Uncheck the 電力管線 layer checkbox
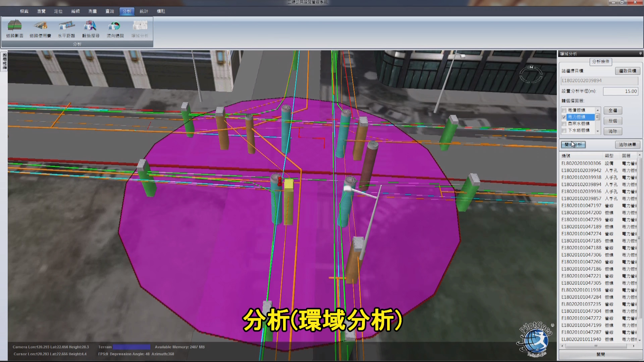This screenshot has height=362, width=644. [x=564, y=117]
